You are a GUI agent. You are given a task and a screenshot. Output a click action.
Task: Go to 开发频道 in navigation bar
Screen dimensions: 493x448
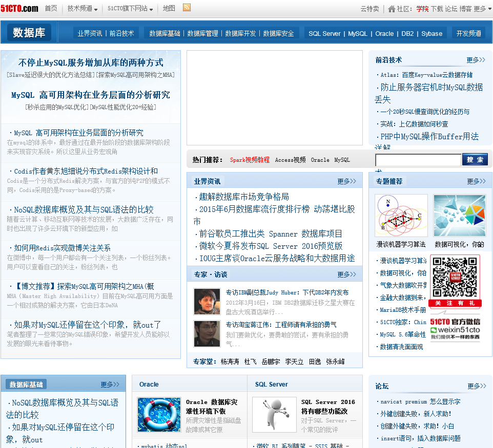click(x=469, y=33)
